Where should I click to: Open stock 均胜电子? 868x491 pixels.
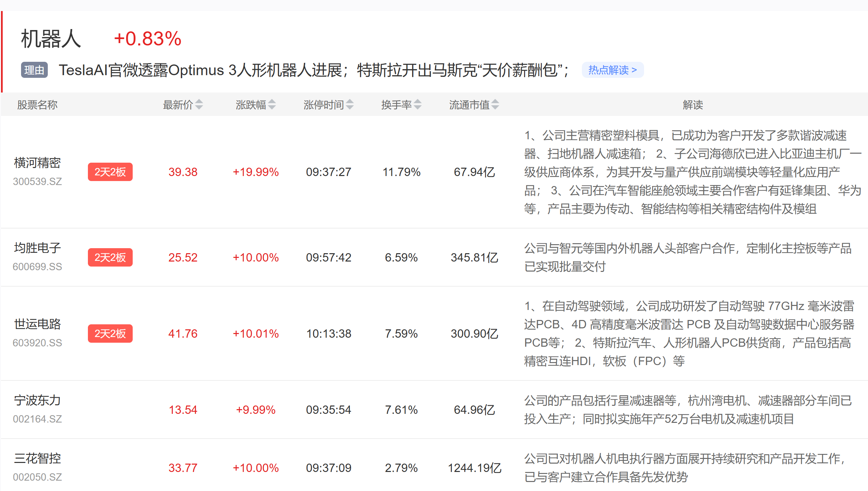point(37,248)
